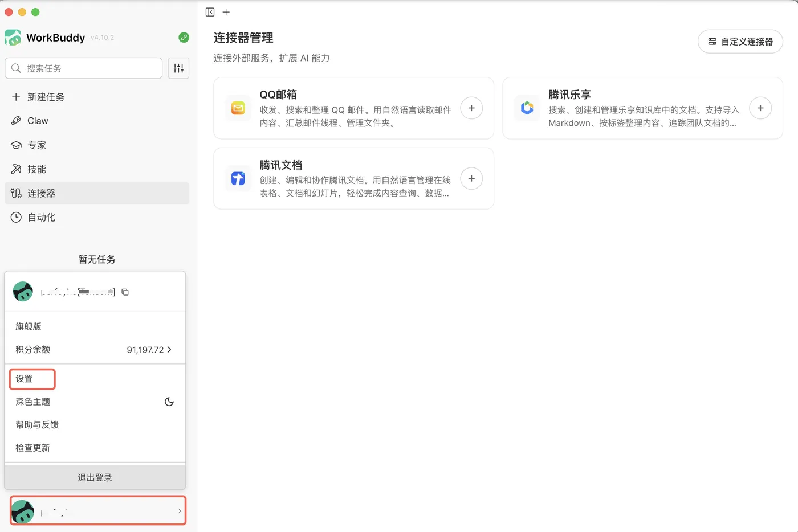Open 新建任务 in the sidebar

(97, 97)
